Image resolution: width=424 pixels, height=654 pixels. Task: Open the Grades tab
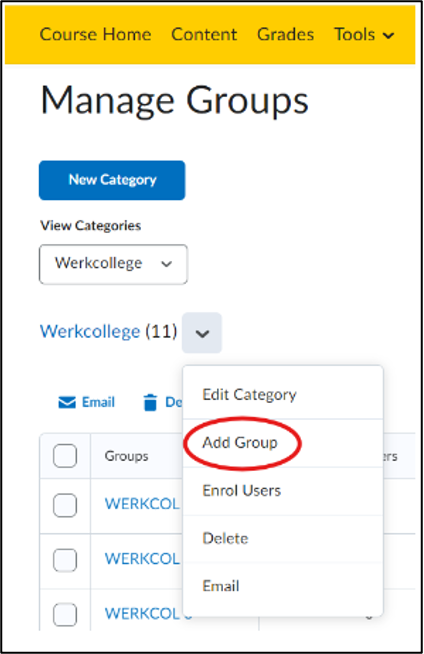[x=286, y=35]
